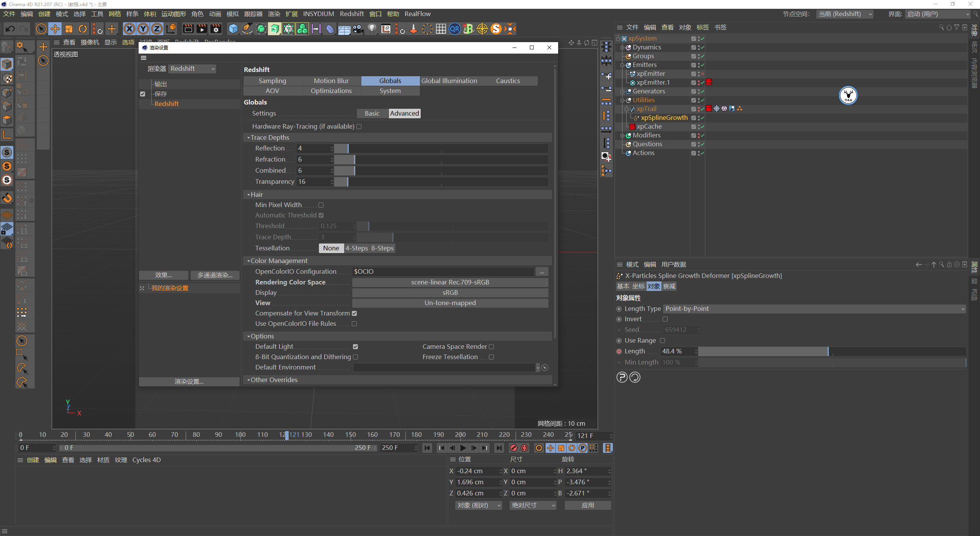980x536 pixels.
Task: Toggle the X axis lock
Action: tap(129, 29)
